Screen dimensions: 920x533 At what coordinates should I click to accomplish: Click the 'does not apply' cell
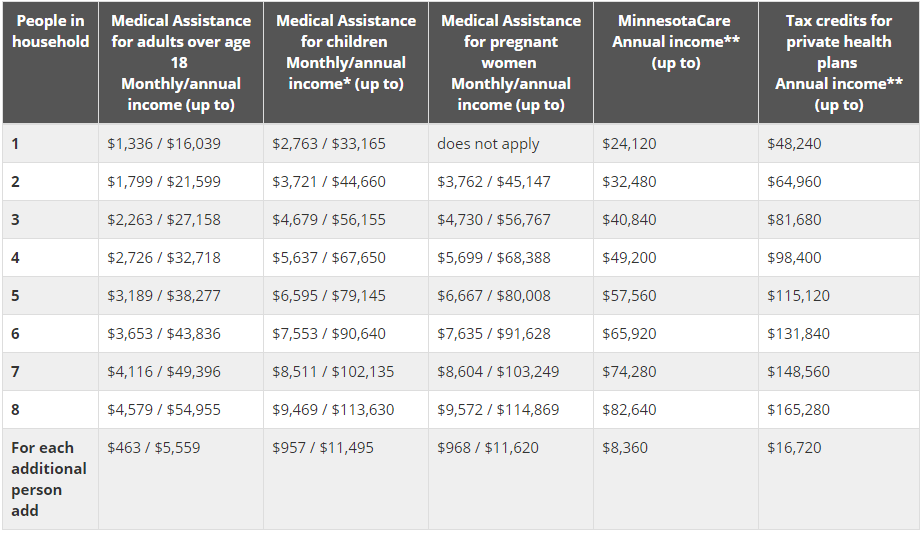pyautogui.click(x=488, y=144)
